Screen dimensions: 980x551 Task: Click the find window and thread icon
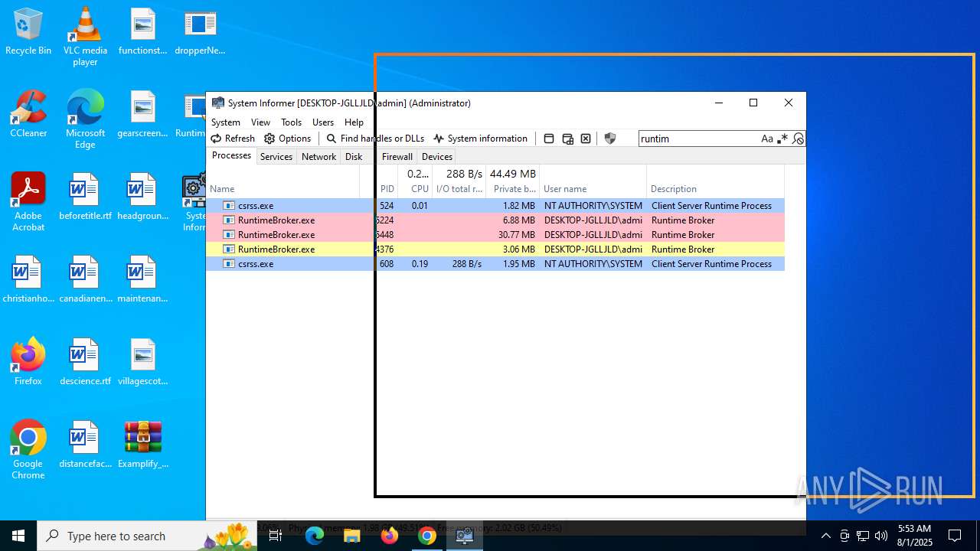[x=567, y=139]
